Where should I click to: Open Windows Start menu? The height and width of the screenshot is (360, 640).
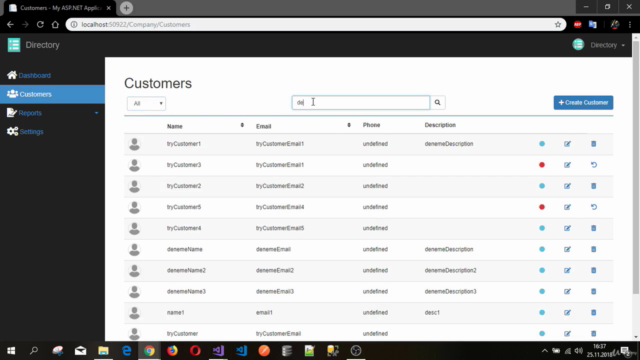coord(11,351)
